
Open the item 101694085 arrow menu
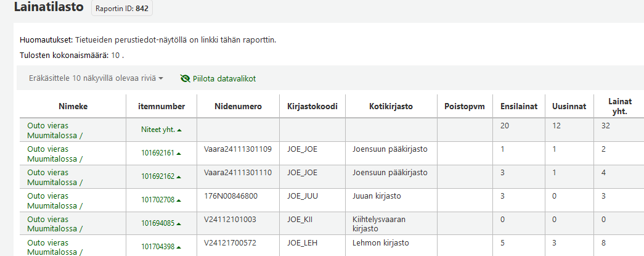pyautogui.click(x=179, y=223)
